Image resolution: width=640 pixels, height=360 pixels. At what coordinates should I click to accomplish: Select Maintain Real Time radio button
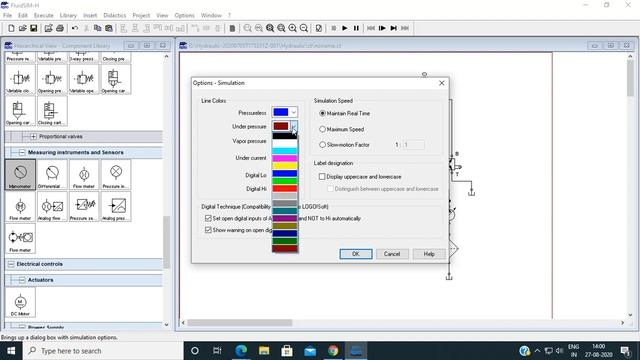click(x=322, y=113)
